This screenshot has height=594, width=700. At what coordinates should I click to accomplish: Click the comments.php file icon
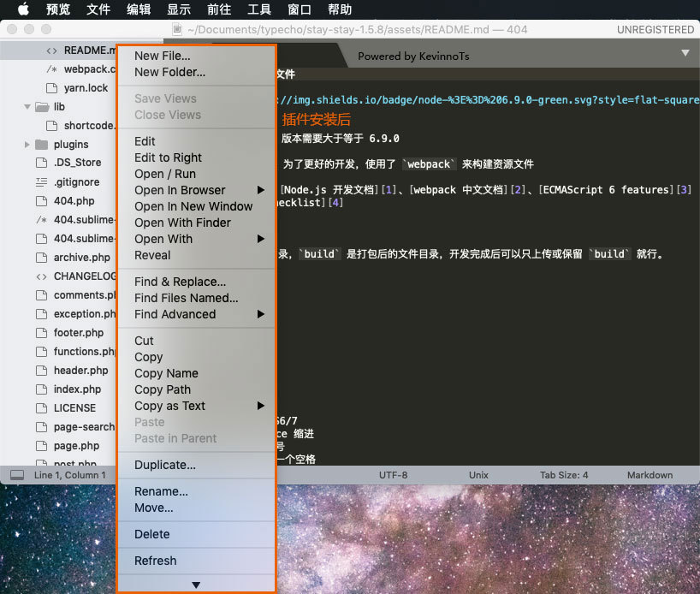pos(42,295)
